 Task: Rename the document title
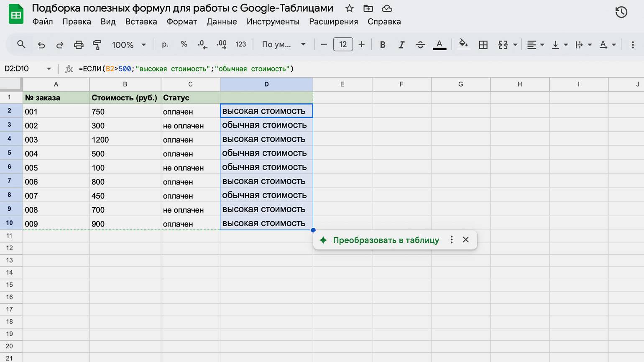182,8
